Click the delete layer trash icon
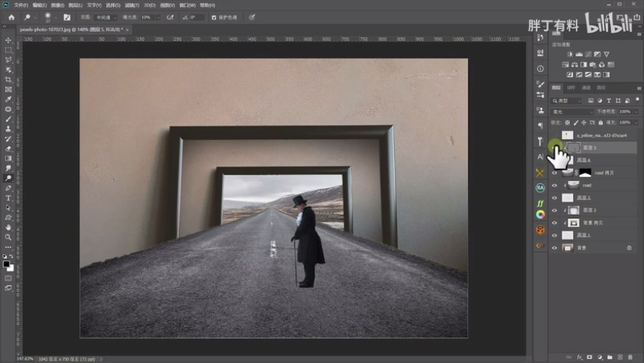644x363 pixels. pos(630,357)
